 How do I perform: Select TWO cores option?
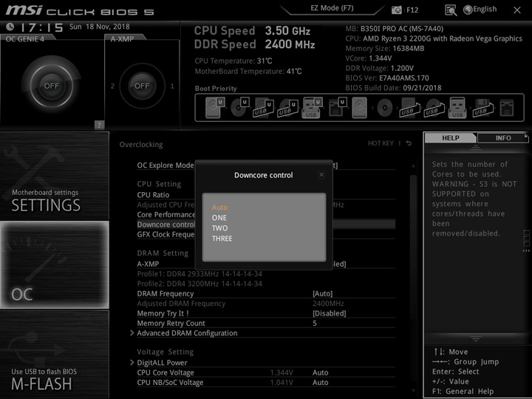[x=219, y=228]
